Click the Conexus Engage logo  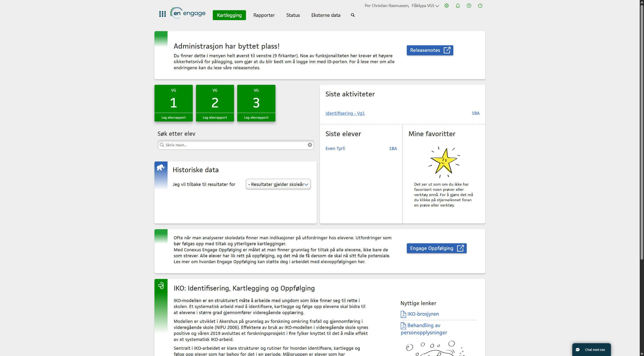pyautogui.click(x=188, y=13)
